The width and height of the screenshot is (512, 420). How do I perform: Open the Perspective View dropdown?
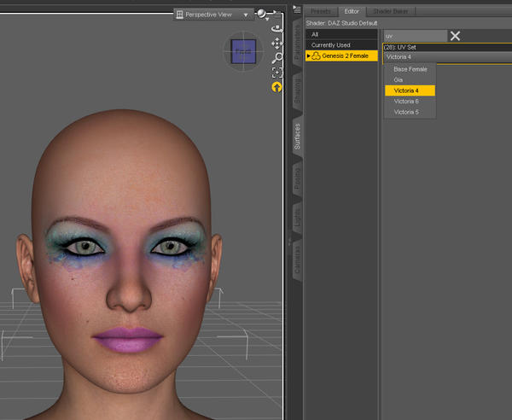click(213, 15)
